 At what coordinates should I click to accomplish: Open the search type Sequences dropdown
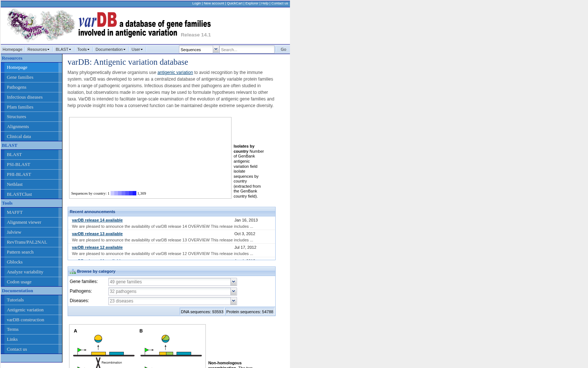point(216,49)
